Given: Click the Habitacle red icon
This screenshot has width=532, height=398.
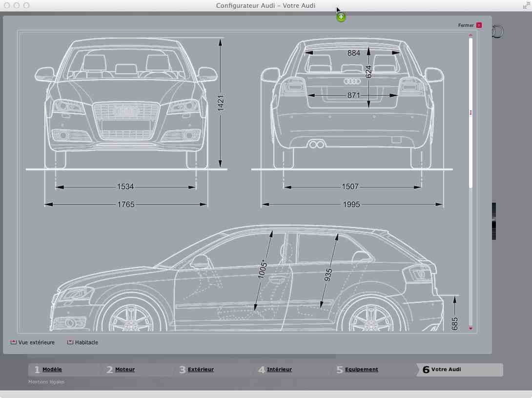Looking at the screenshot, I should tap(70, 342).
